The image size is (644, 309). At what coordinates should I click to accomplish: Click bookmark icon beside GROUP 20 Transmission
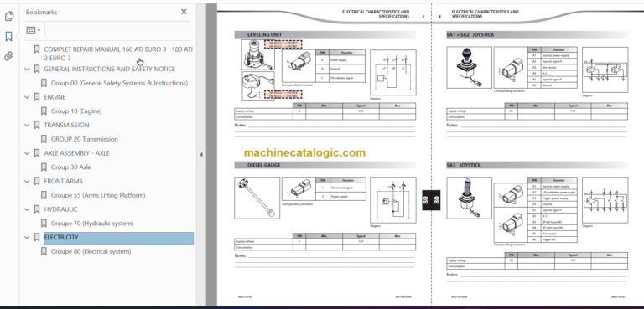click(44, 139)
